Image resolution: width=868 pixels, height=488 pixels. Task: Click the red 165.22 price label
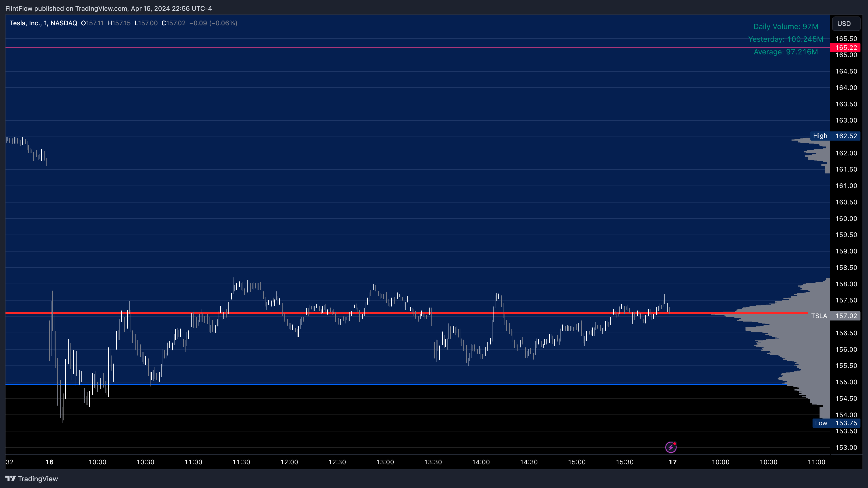[x=846, y=47]
